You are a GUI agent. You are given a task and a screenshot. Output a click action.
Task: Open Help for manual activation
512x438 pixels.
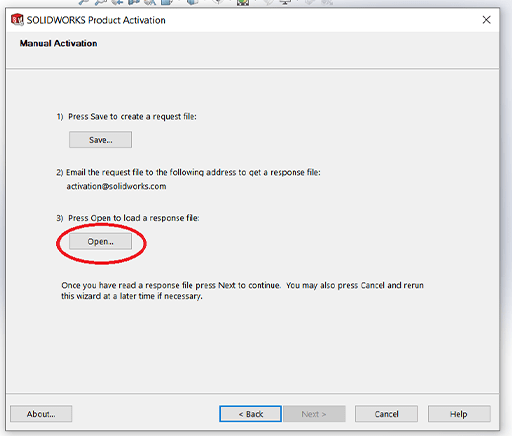click(459, 414)
